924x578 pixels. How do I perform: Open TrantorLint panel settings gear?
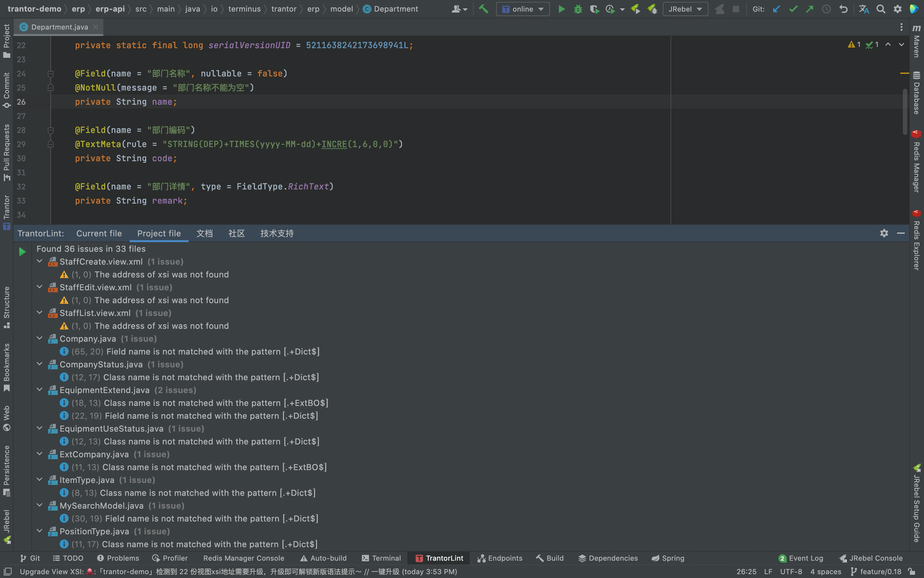pos(884,233)
